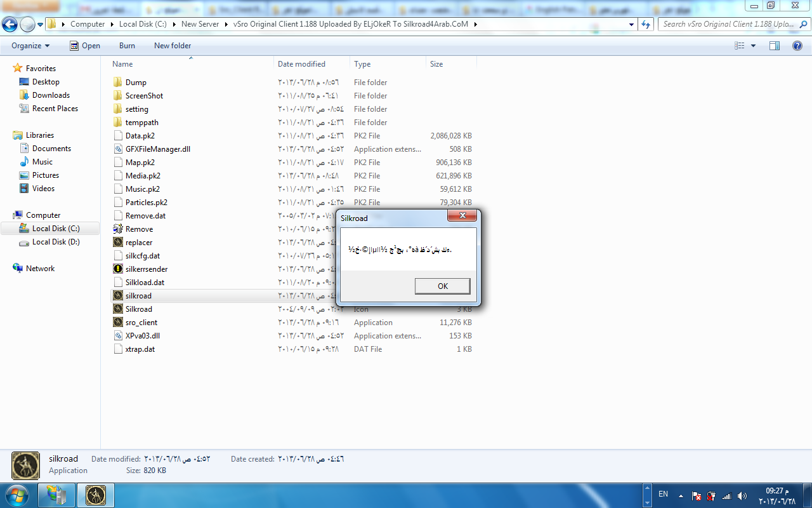The image size is (812, 508).
Task: Open the Dump folder icon
Action: (x=118, y=82)
